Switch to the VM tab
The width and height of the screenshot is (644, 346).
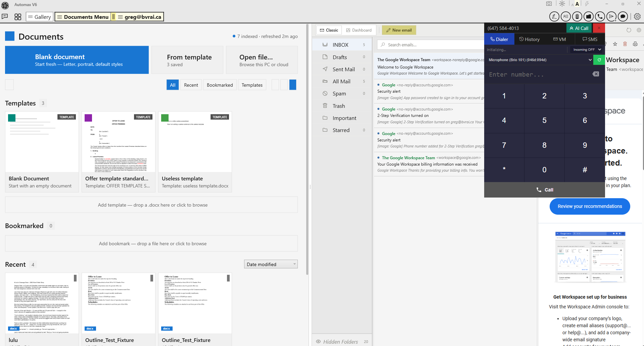point(560,39)
